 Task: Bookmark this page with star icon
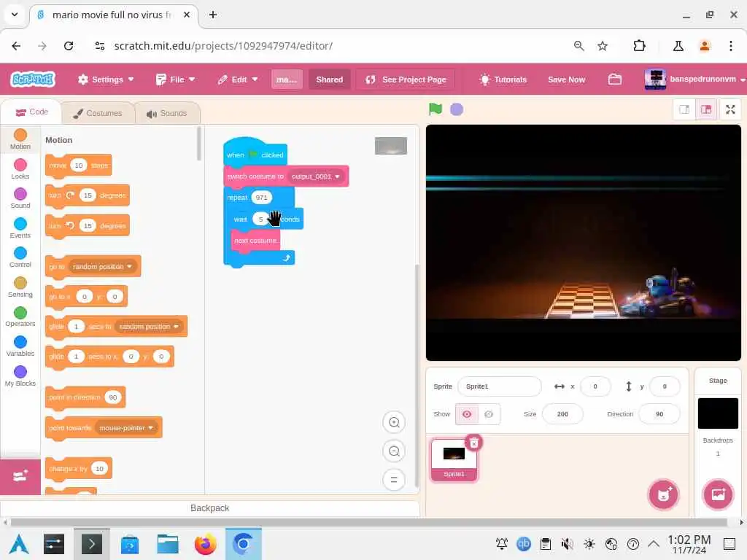(603, 46)
